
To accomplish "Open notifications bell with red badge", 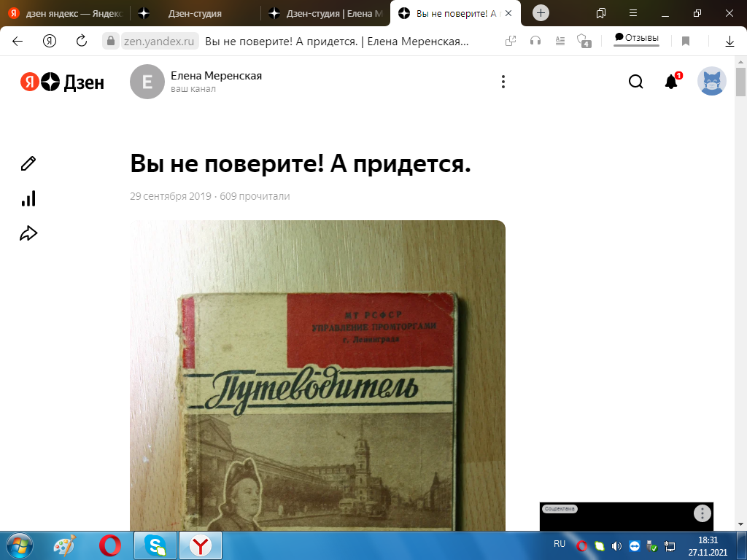I will (x=672, y=82).
